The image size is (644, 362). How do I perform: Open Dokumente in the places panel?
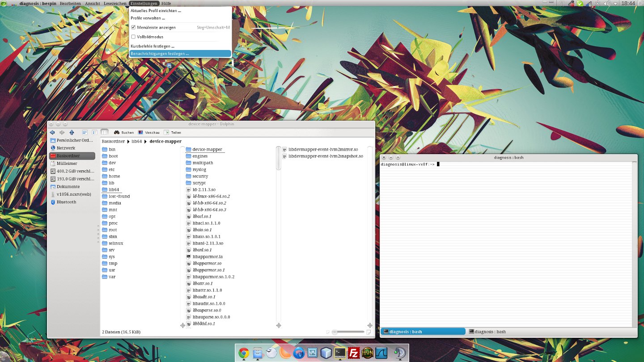[72, 186]
